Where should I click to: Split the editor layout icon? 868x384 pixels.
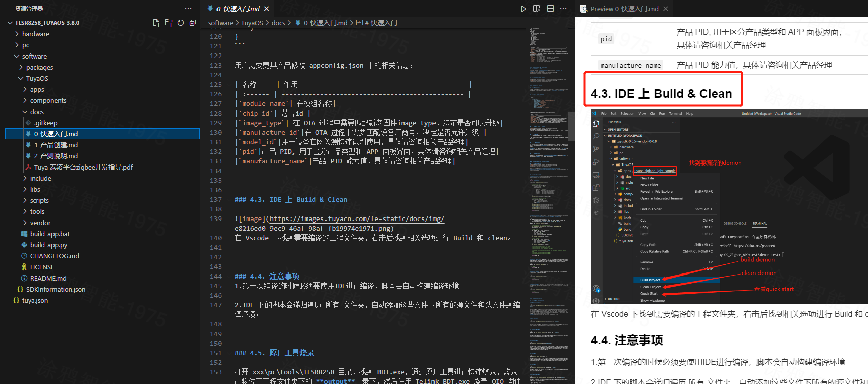pos(551,9)
